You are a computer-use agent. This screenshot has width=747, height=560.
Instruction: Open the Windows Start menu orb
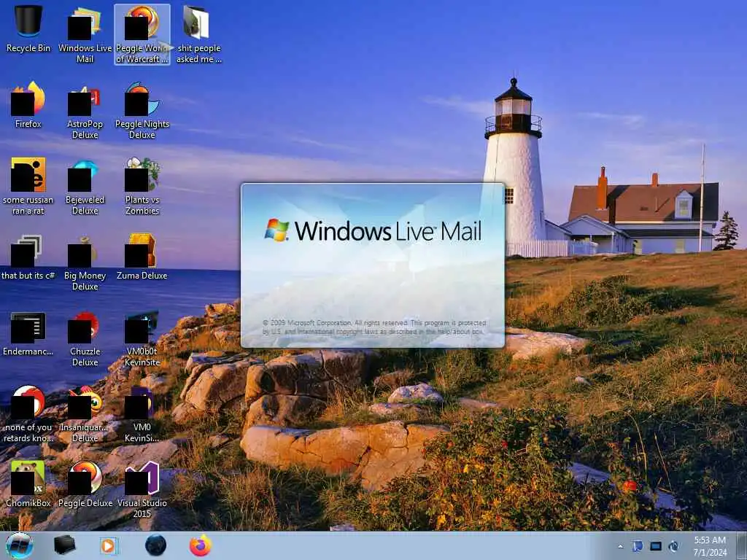point(20,545)
